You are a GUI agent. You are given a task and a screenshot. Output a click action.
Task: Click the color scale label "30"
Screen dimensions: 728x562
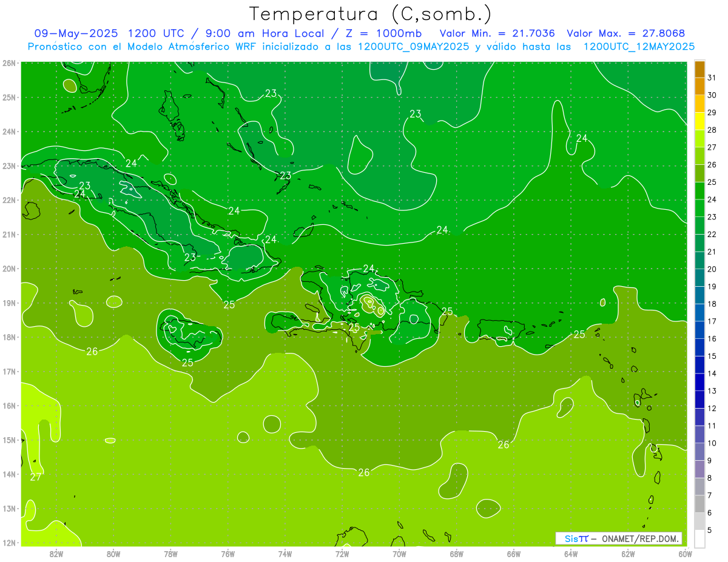[x=712, y=95]
